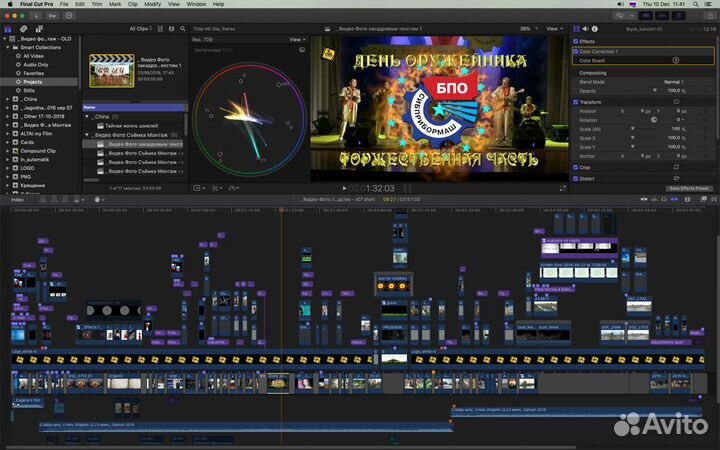Open the viewer zoom 36% dropdown

pos(528,28)
